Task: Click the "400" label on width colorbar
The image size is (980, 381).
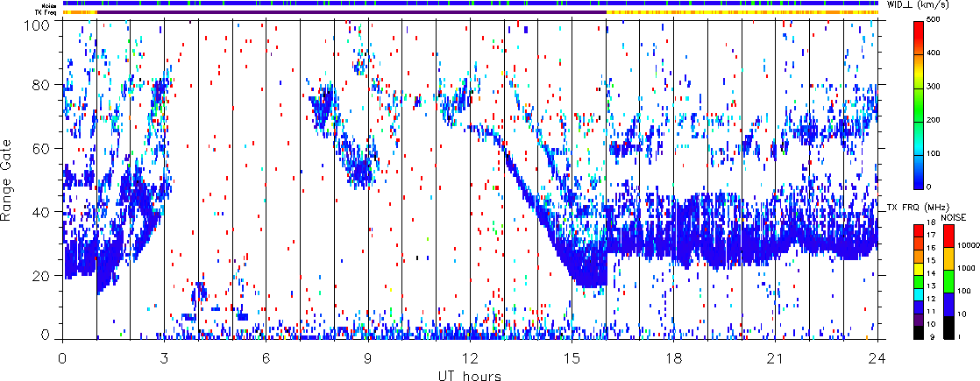Action: (x=934, y=55)
